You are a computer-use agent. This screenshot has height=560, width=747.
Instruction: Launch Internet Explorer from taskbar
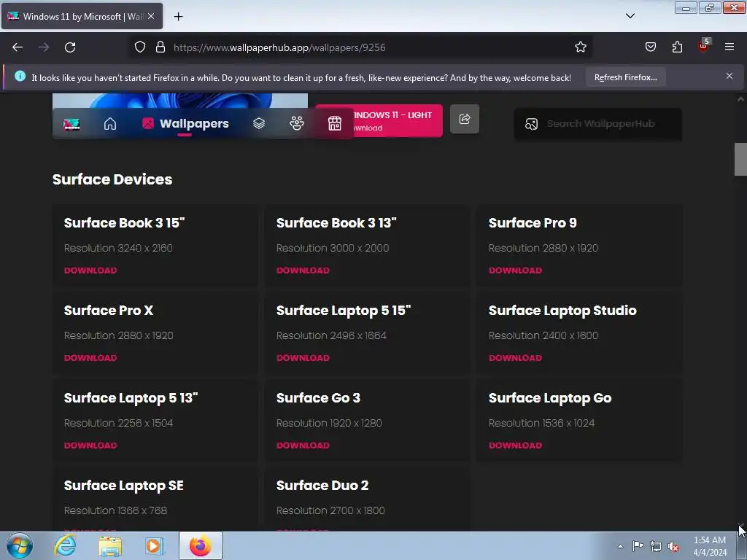coord(65,545)
